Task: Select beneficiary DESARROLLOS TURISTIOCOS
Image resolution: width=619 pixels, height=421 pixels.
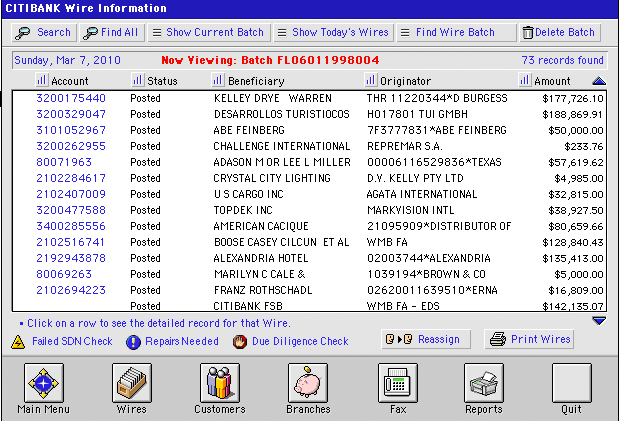Action: [281, 114]
